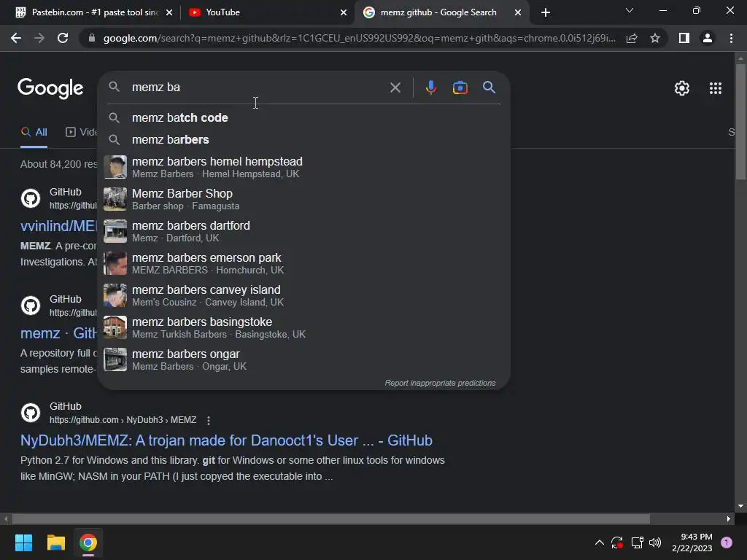This screenshot has height=560, width=747.
Task: Pick memz barbers basingstoke suggestion
Action: tap(304, 327)
